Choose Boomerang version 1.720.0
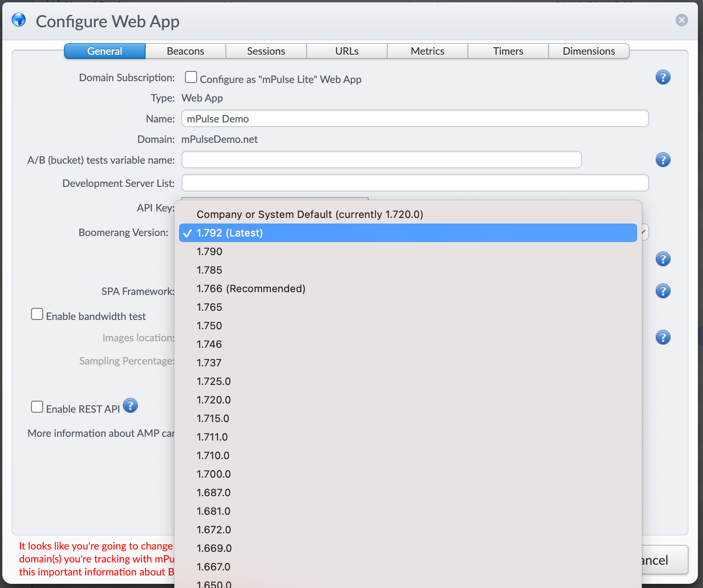Screen dimensions: 703x588 pos(214,400)
